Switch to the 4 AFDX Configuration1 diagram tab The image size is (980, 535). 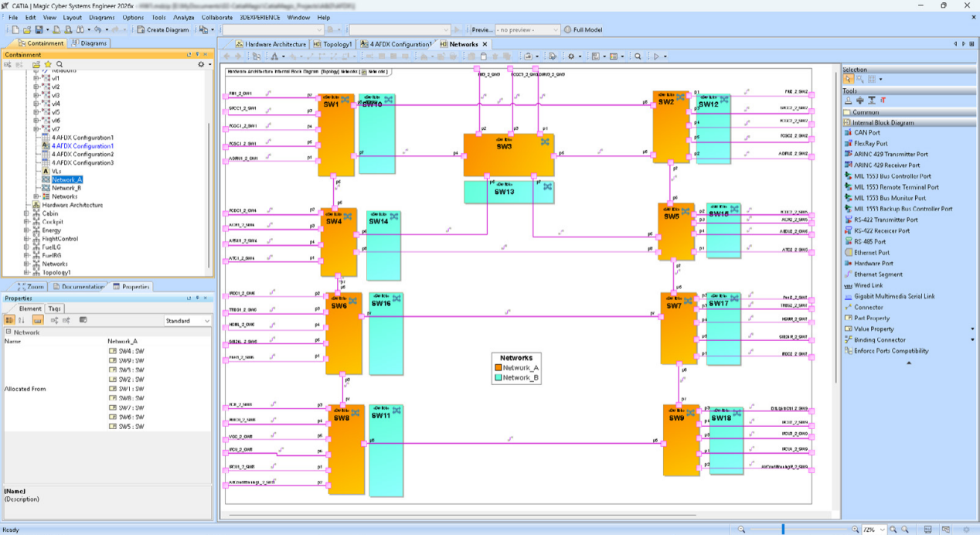pos(395,44)
